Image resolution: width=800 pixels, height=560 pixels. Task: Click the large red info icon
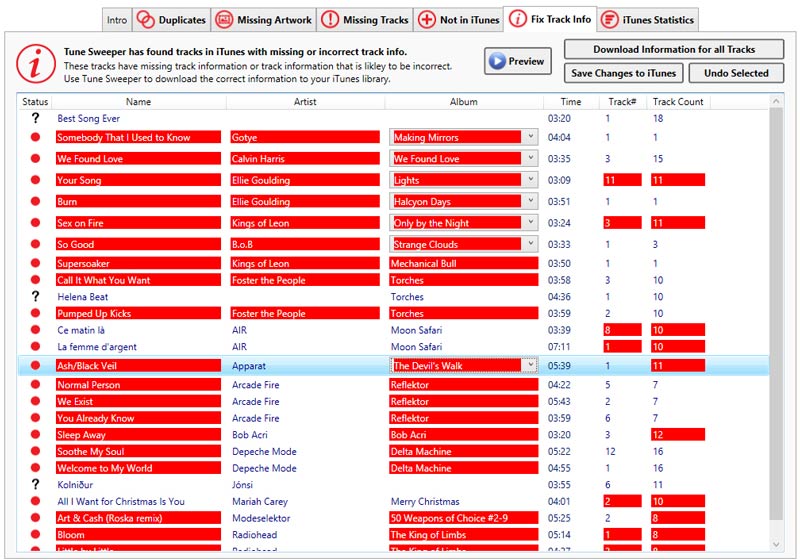click(36, 64)
